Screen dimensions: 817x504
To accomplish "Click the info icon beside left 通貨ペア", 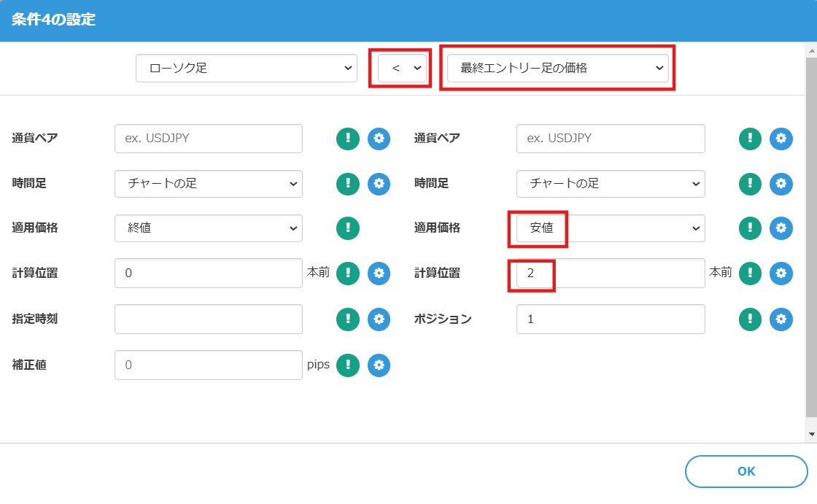I will click(348, 139).
